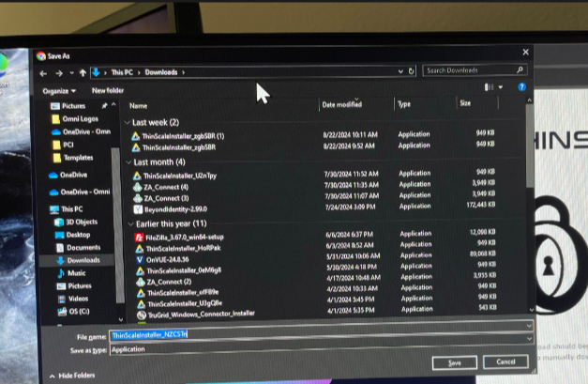
Task: Select BeyondIdentity-2.99.0 file icon
Action: (x=139, y=209)
